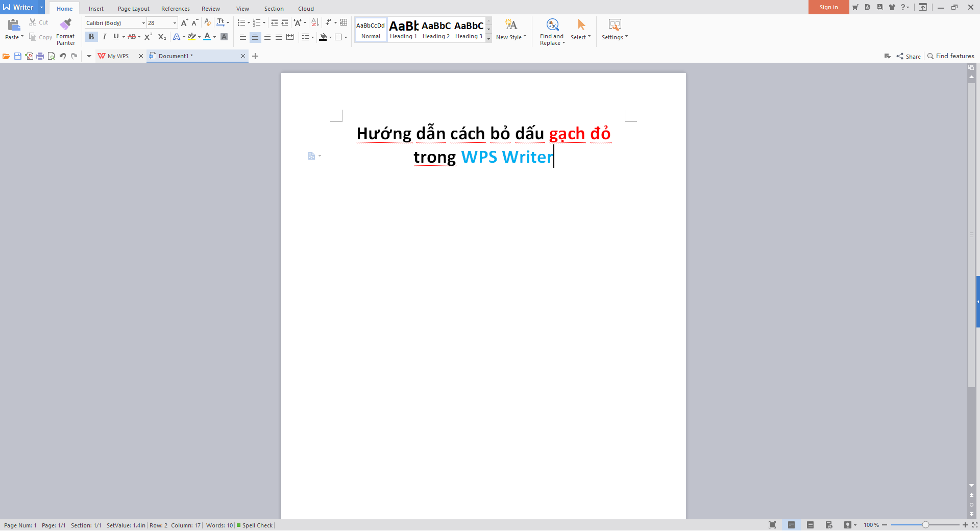Open the font size 28 dropdown

(175, 23)
